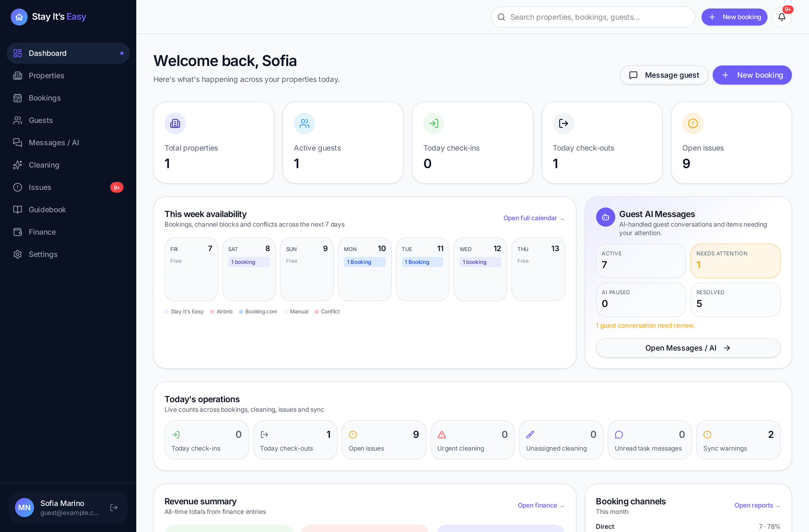Open Issues in the sidebar

coord(68,187)
